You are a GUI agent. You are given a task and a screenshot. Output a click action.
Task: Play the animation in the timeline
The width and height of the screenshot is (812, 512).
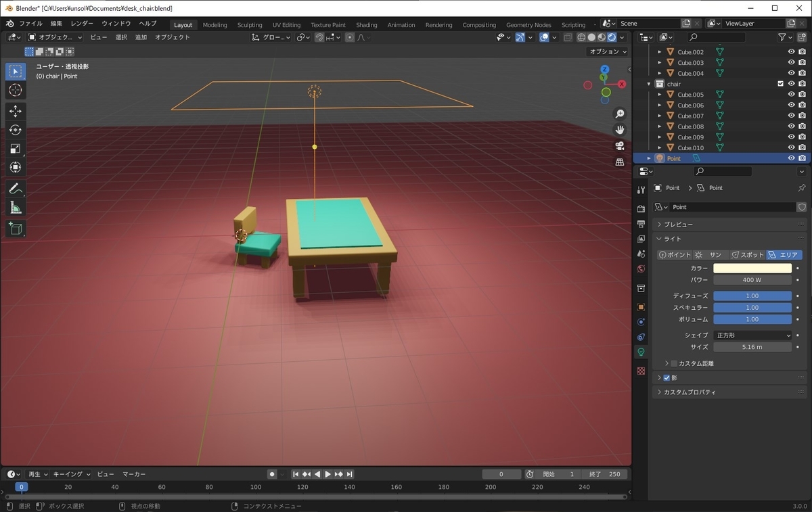(328, 474)
